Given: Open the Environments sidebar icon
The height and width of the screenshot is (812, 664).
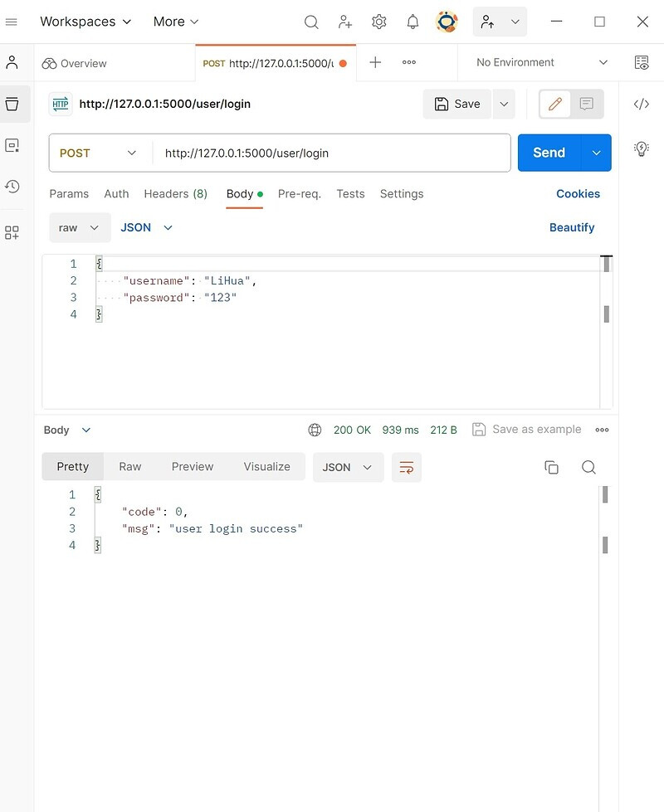Looking at the screenshot, I should (12, 145).
